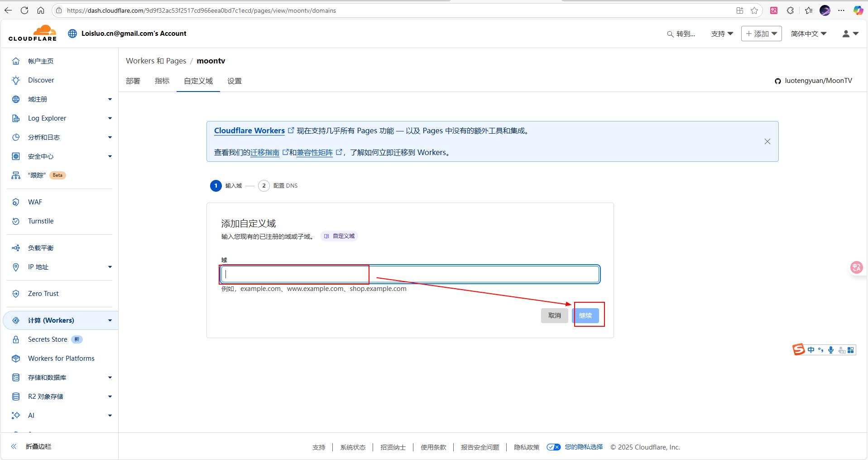Open the user account menu dropdown

point(850,34)
